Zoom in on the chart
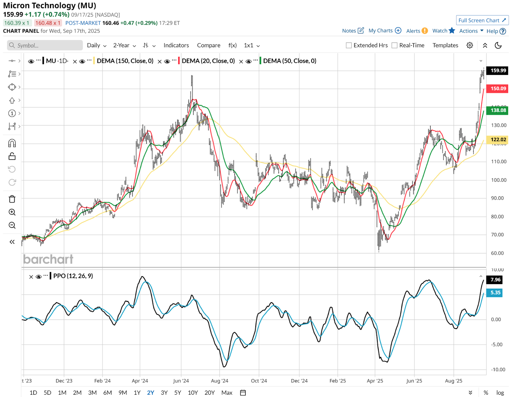532x397 pixels. click(x=12, y=212)
